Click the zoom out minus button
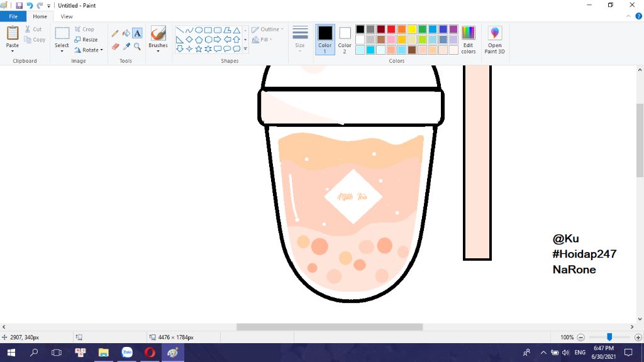644x362 pixels. 580,337
